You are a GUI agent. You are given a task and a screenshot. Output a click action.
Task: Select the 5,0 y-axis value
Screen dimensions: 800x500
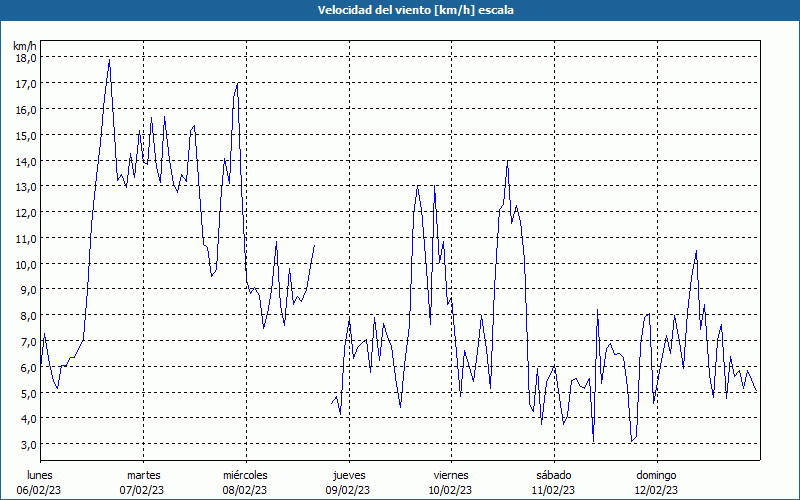tap(29, 393)
